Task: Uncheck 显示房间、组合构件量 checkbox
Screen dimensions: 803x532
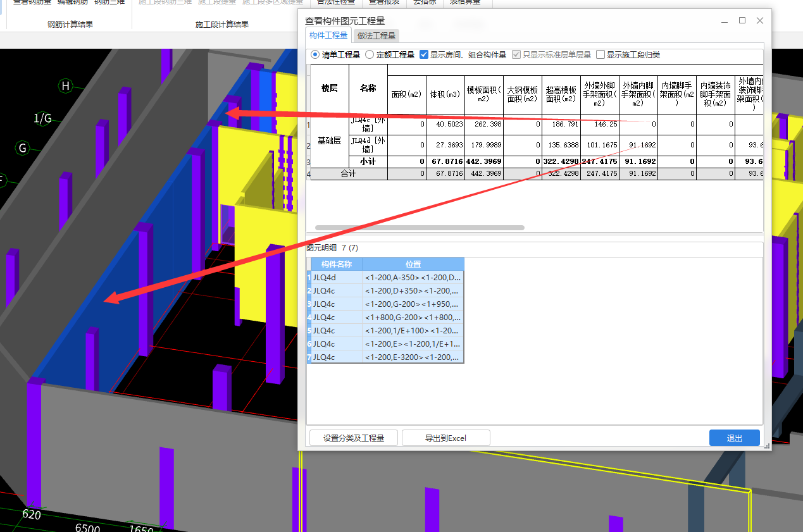Action: tap(424, 55)
